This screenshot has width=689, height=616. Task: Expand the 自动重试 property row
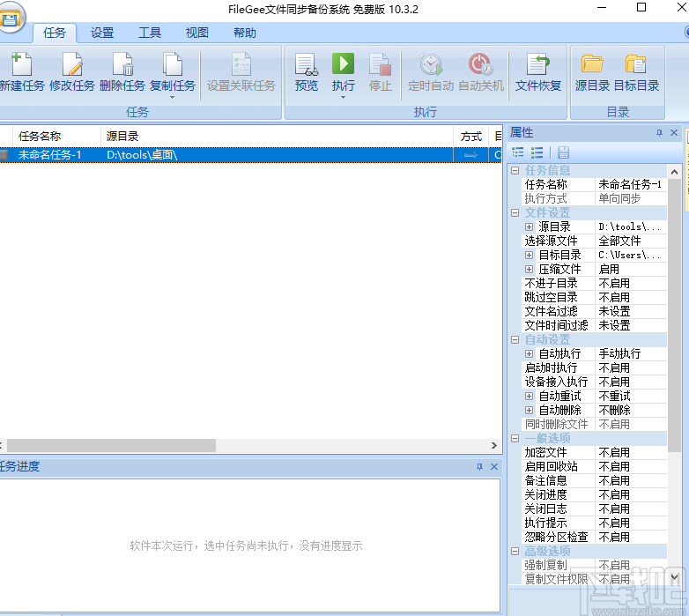pos(529,397)
